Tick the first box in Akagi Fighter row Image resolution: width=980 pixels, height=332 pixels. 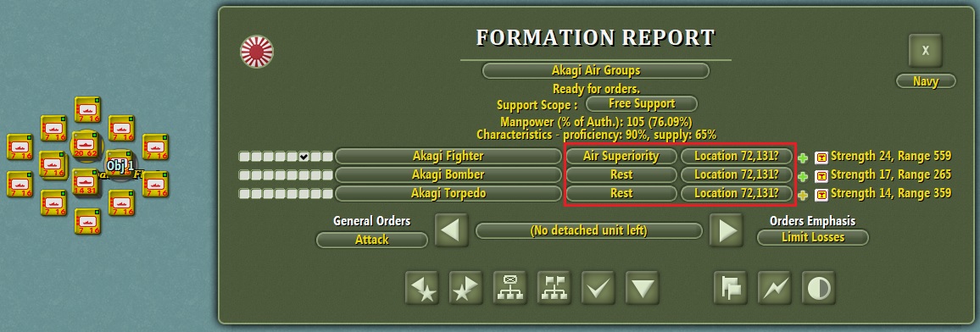click(x=244, y=157)
